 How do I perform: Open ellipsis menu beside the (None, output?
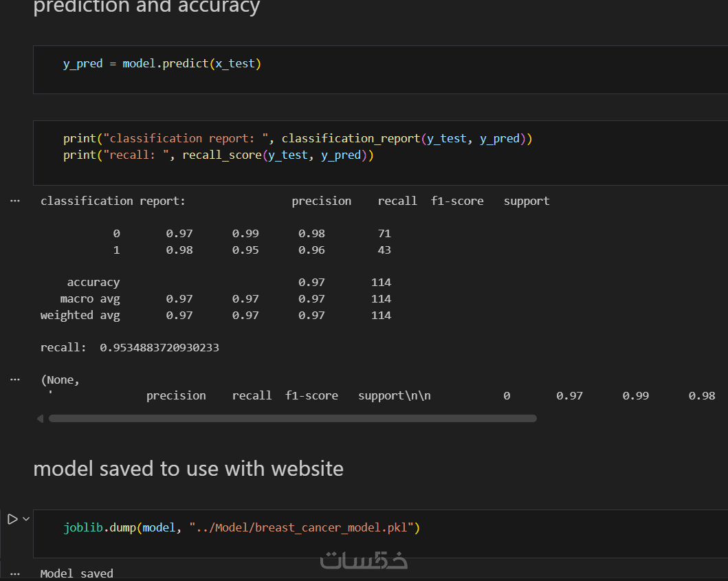tap(15, 380)
